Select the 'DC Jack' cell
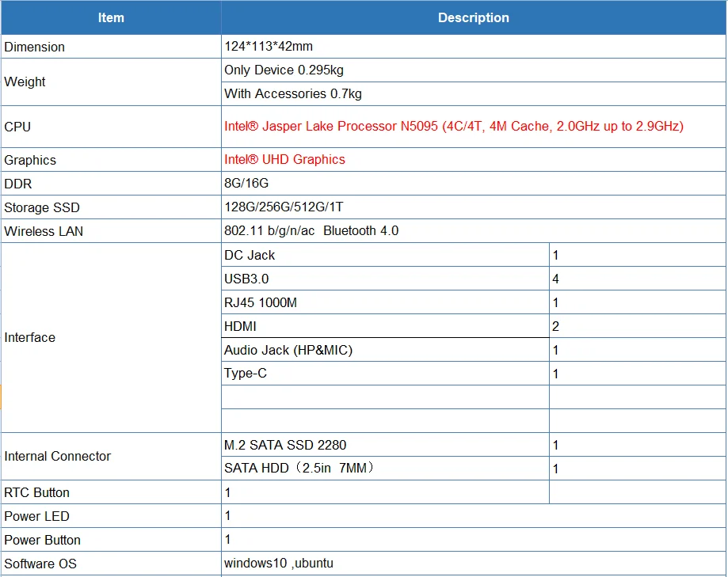The height and width of the screenshot is (577, 728). pos(385,255)
